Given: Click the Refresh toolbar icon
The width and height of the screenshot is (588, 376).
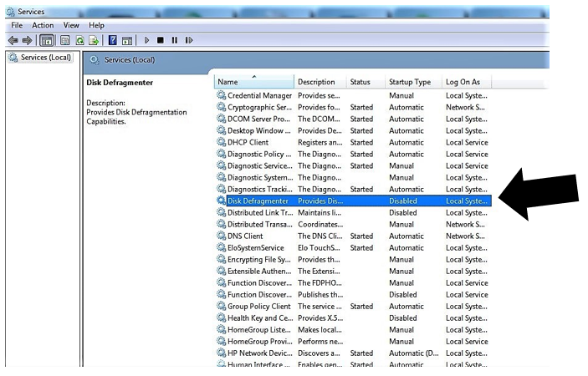Looking at the screenshot, I should click(x=80, y=39).
